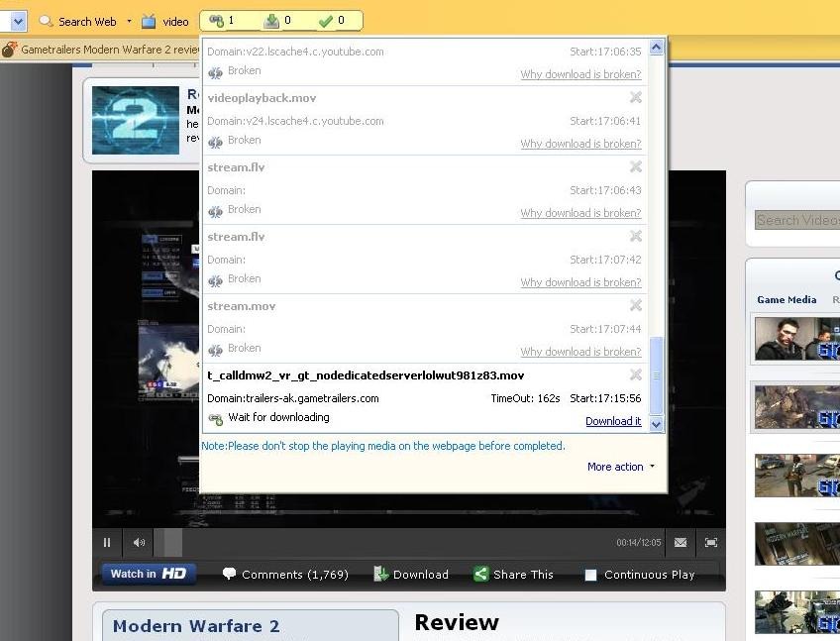840x641 pixels.
Task: Toggle fullscreen in the video player
Action: (x=711, y=543)
